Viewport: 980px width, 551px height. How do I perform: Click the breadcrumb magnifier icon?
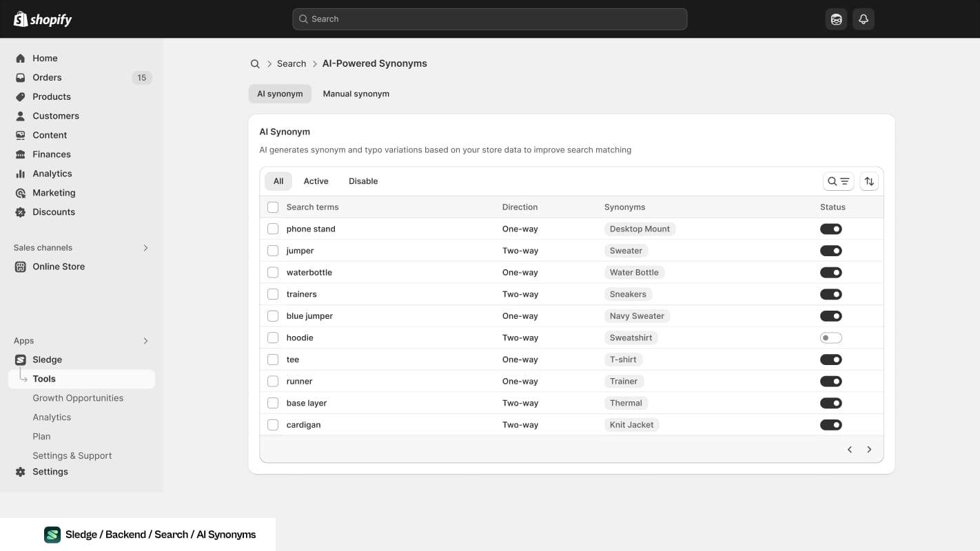pyautogui.click(x=255, y=64)
